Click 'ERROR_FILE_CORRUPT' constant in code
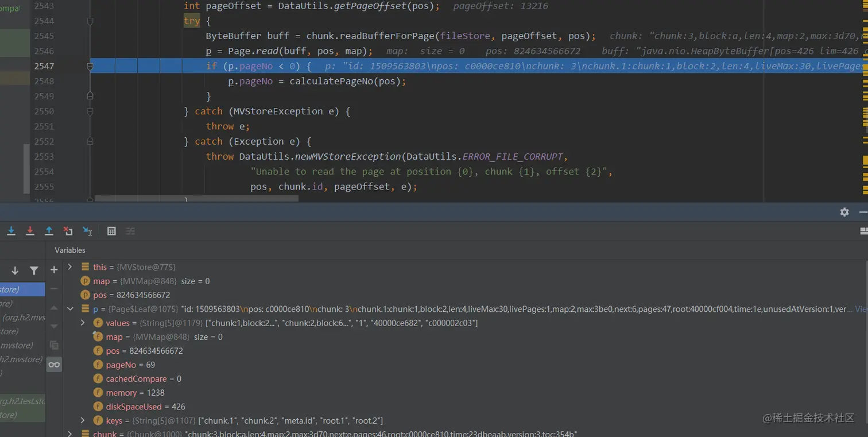Viewport: 868px width, 437px height. coord(513,156)
